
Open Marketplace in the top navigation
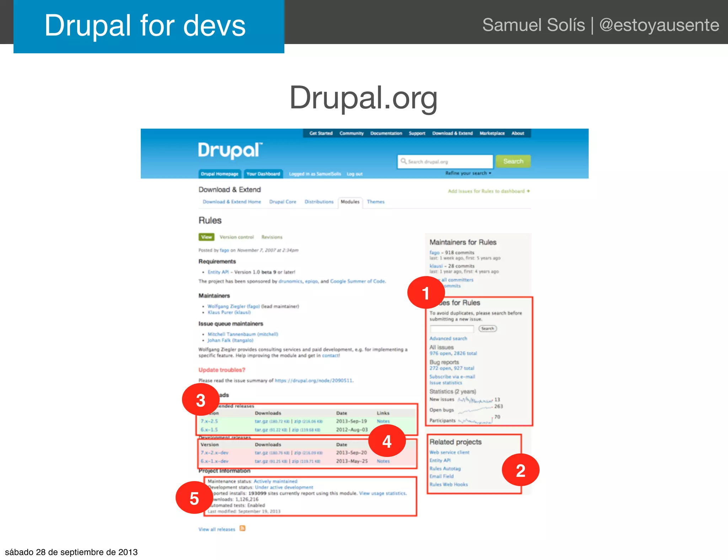click(492, 133)
